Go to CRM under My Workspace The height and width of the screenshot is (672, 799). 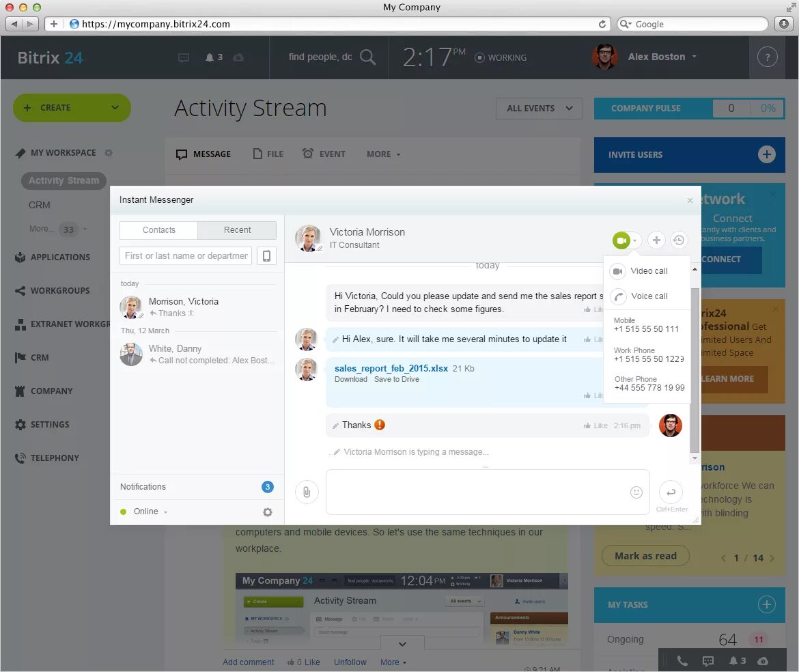[x=39, y=206]
